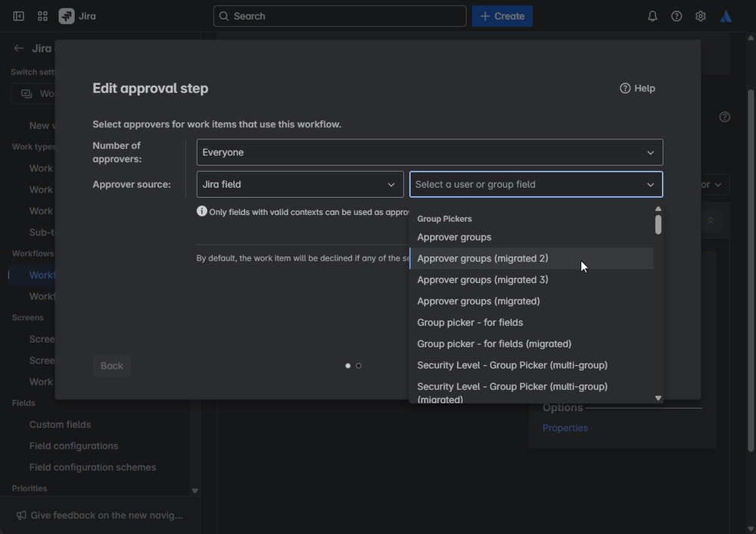Choose Group picker - for fields option
This screenshot has width=756, height=534.
(470, 323)
